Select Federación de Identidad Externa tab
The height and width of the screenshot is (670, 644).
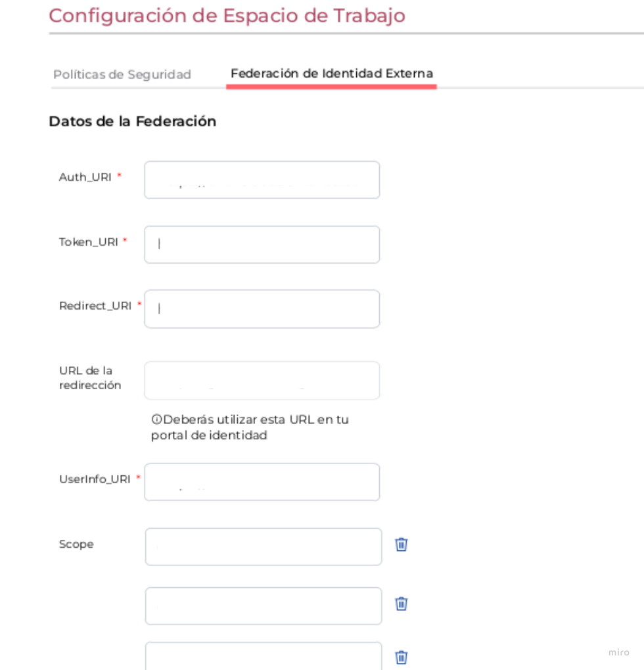332,74
